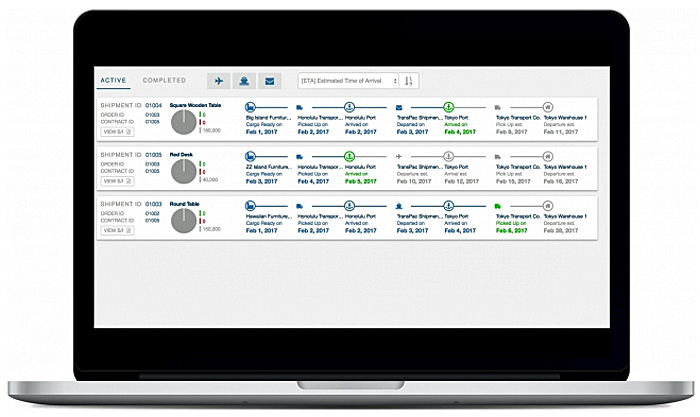Image resolution: width=700 pixels, height=417 pixels.
Task: Click ZZ Island Furniture supplier name
Action: click(x=268, y=167)
